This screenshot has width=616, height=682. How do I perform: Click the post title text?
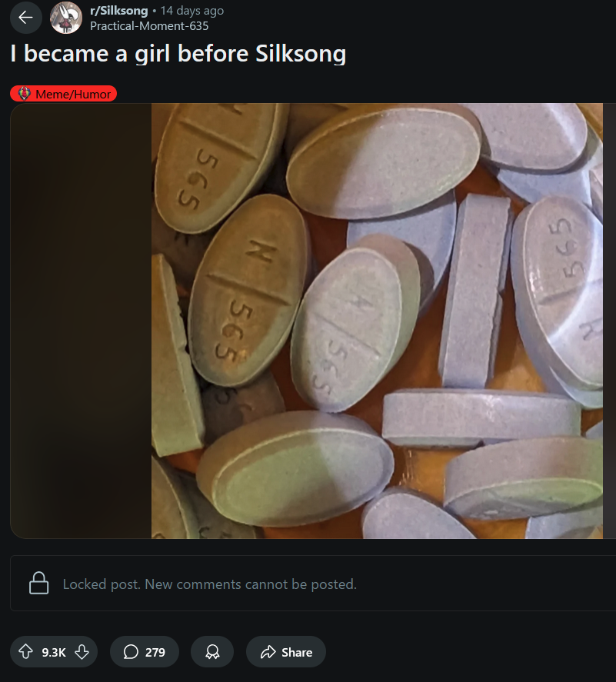(x=178, y=54)
